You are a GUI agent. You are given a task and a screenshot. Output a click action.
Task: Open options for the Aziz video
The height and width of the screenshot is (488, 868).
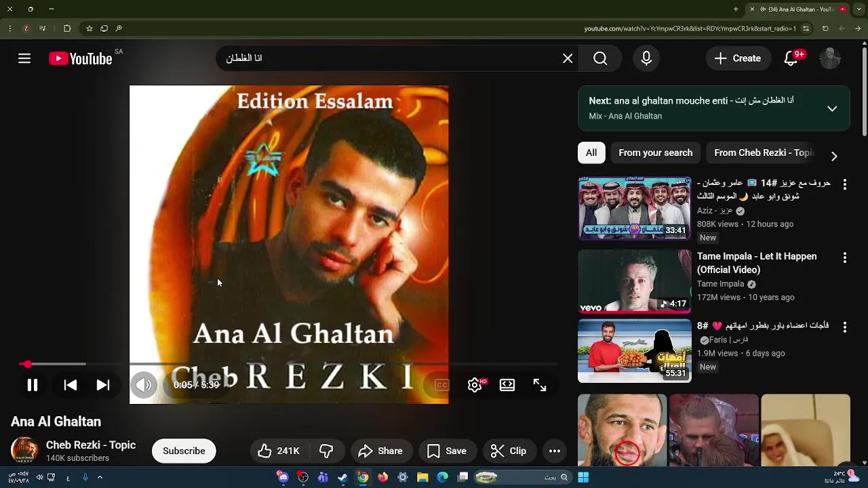tap(844, 184)
